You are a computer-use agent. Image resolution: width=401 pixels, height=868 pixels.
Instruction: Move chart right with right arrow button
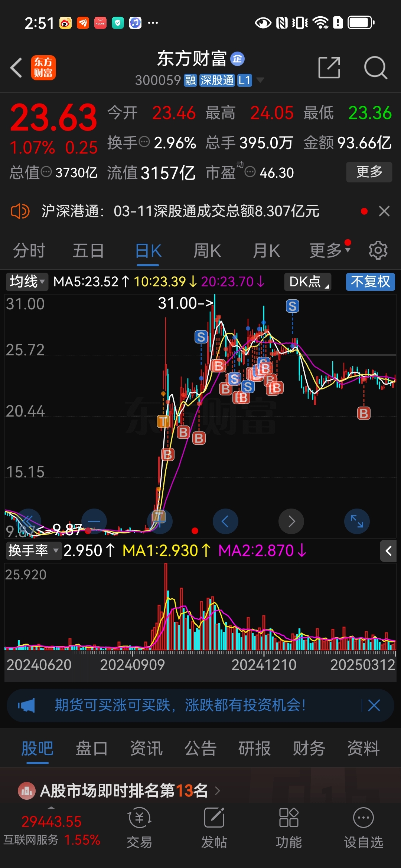pyautogui.click(x=291, y=521)
